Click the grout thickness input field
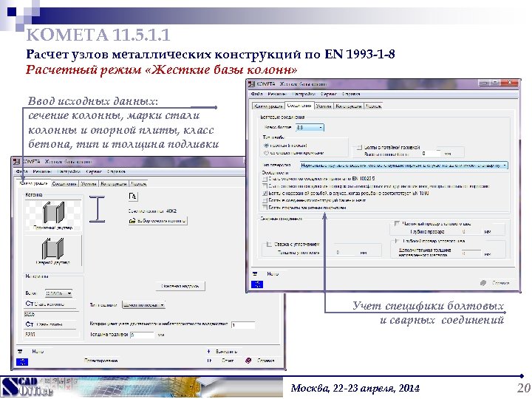532x399 pixels. coord(143,335)
